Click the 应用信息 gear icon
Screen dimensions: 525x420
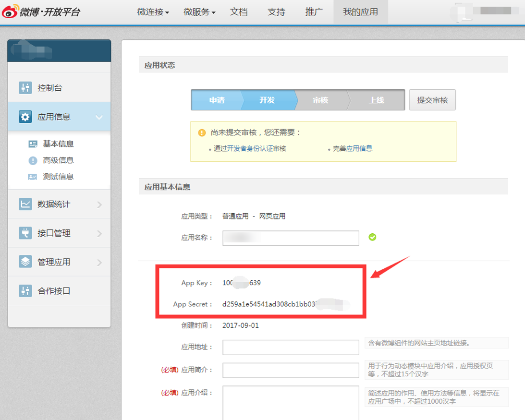[25, 117]
